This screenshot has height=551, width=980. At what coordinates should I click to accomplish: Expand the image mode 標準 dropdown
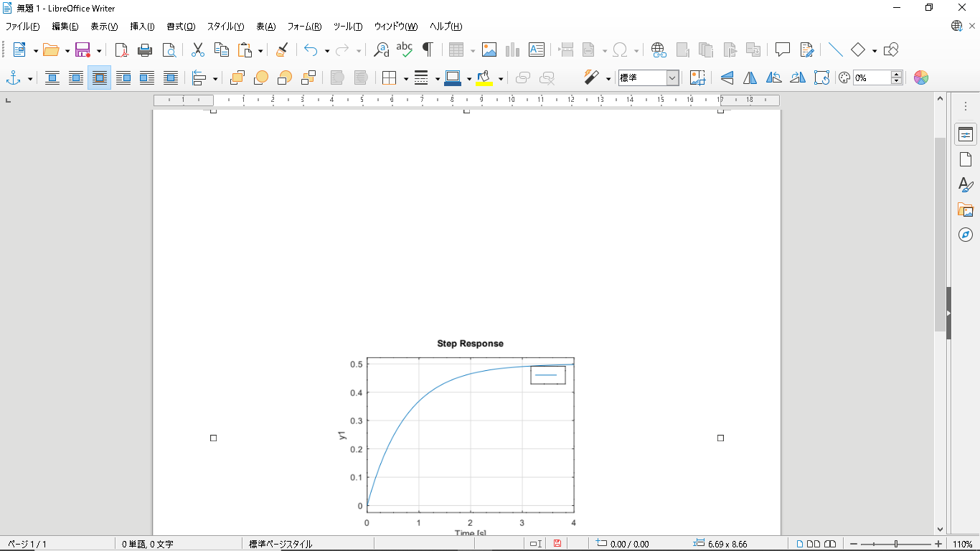672,77
